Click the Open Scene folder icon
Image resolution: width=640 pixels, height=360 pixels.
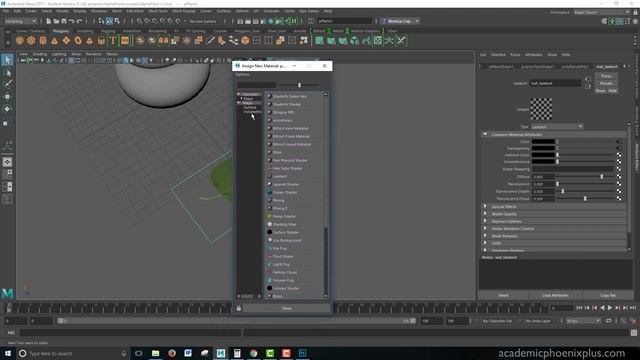(x=56, y=21)
